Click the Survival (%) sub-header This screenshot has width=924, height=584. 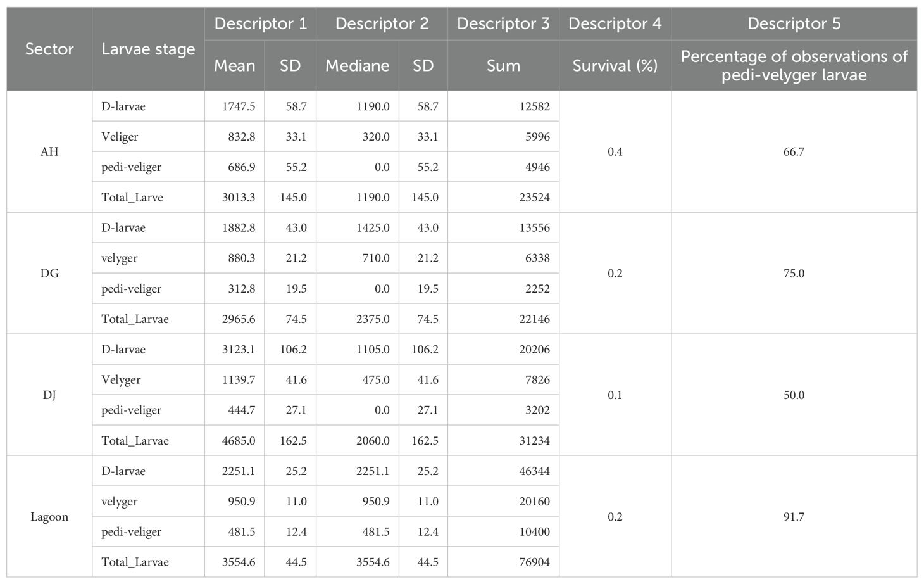point(615,66)
